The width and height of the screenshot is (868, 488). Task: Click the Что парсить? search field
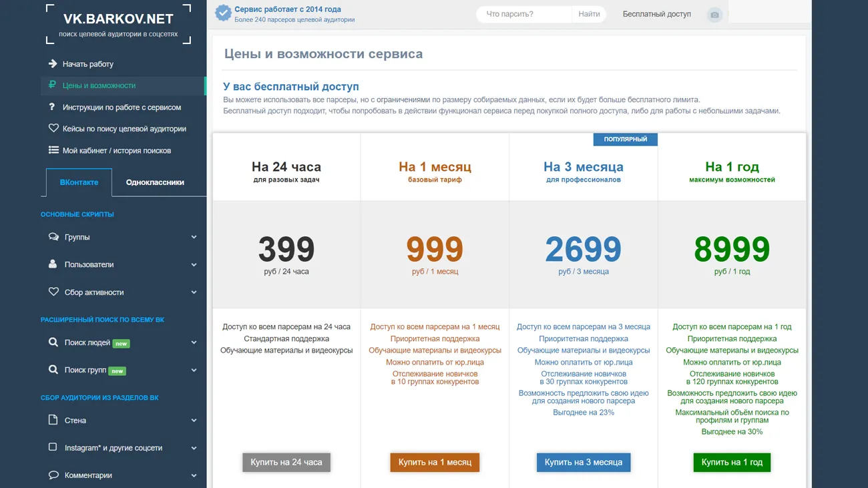coord(524,14)
